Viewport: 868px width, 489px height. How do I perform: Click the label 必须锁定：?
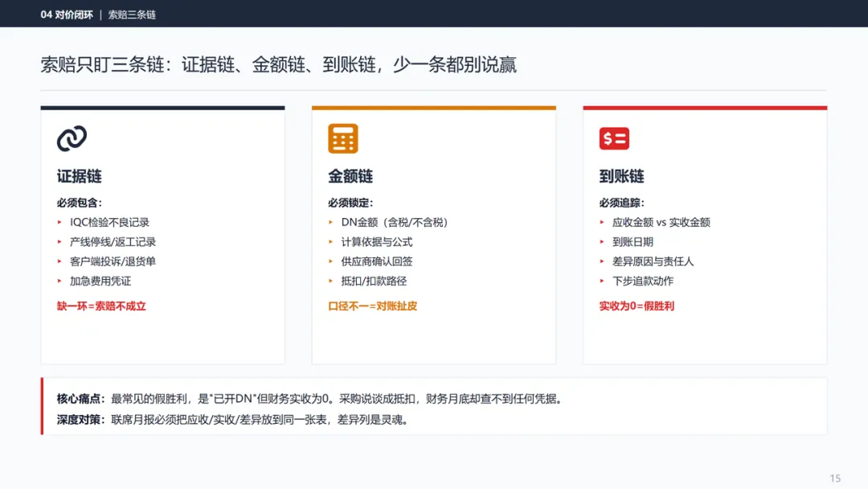351,203
